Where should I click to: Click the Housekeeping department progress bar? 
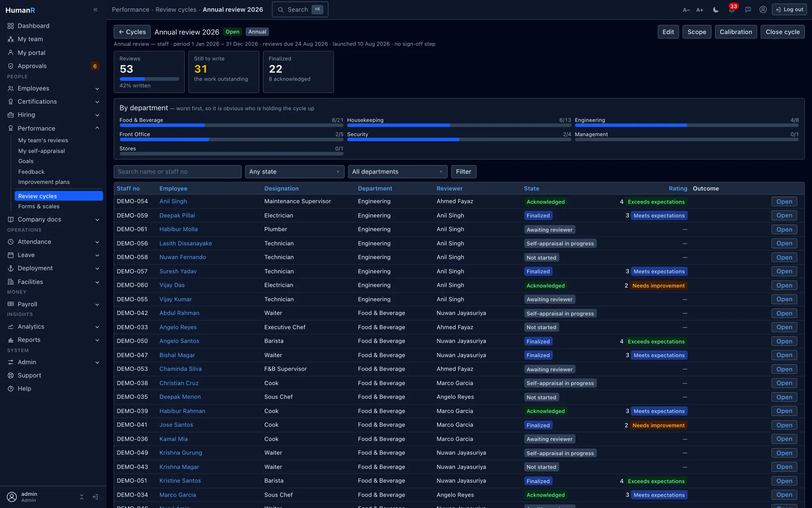point(459,126)
